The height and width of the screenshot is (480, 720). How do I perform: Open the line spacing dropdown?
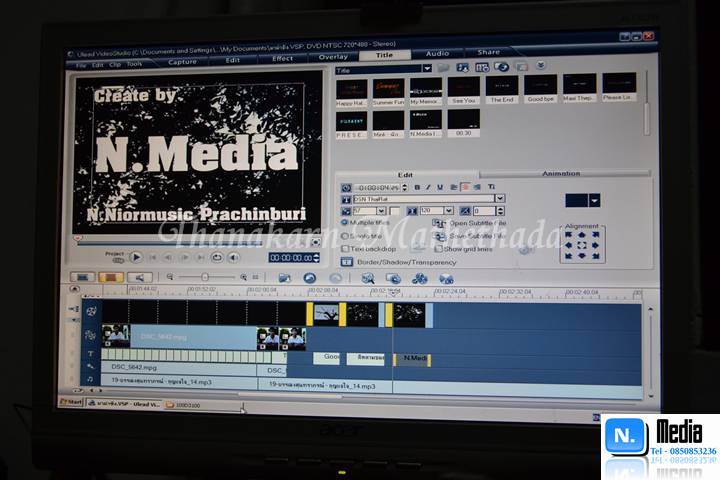(x=449, y=210)
